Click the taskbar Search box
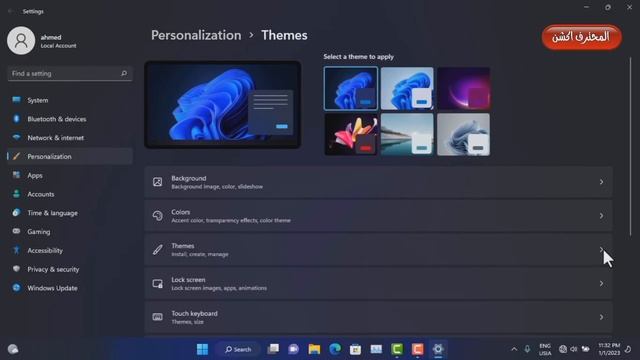Screen dimensions: 640x360 coord(238,349)
